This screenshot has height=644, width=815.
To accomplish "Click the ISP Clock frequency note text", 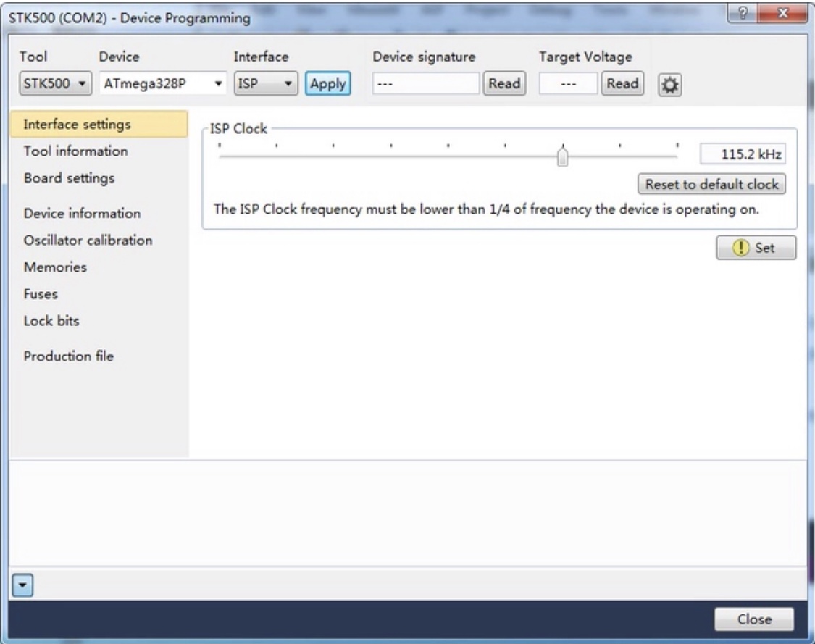I will (486, 209).
